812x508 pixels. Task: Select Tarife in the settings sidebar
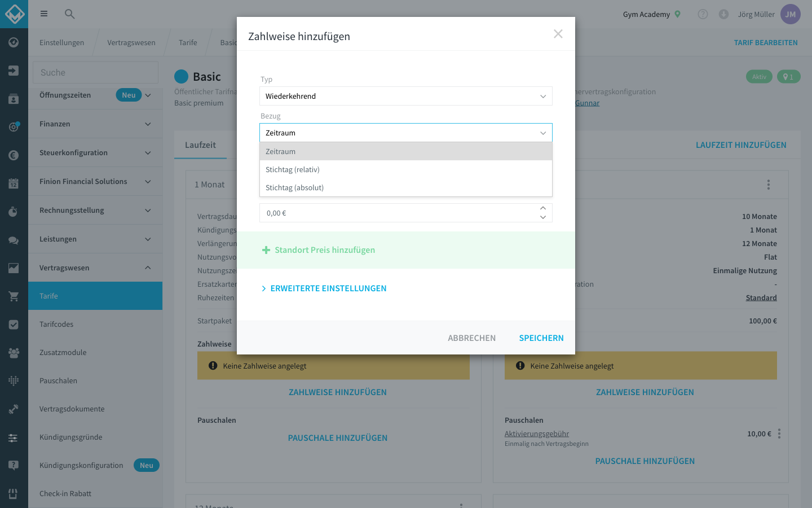click(x=95, y=296)
